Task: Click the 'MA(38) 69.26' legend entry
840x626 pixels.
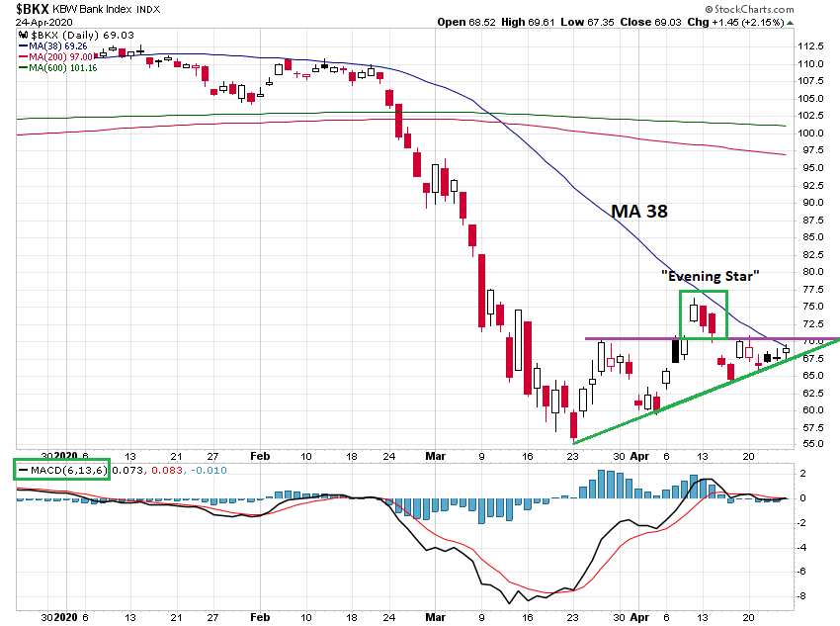Action: [x=58, y=46]
